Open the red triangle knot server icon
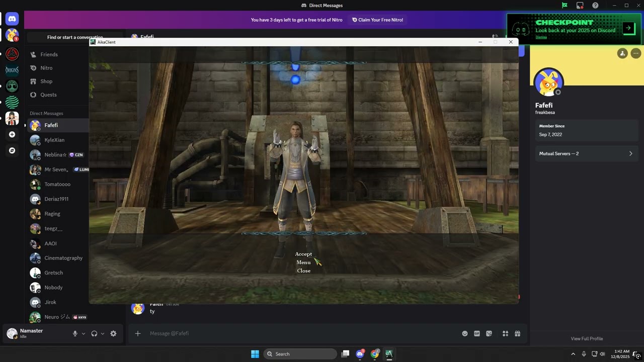The height and width of the screenshot is (362, 644). [x=12, y=54]
